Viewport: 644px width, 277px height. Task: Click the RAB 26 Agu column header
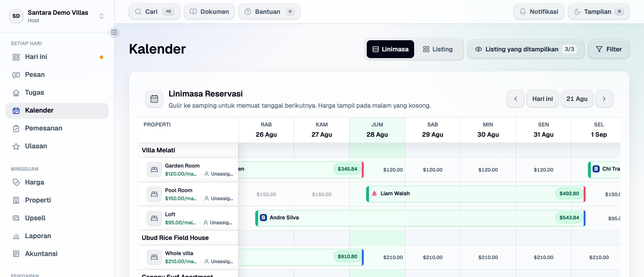(266, 130)
